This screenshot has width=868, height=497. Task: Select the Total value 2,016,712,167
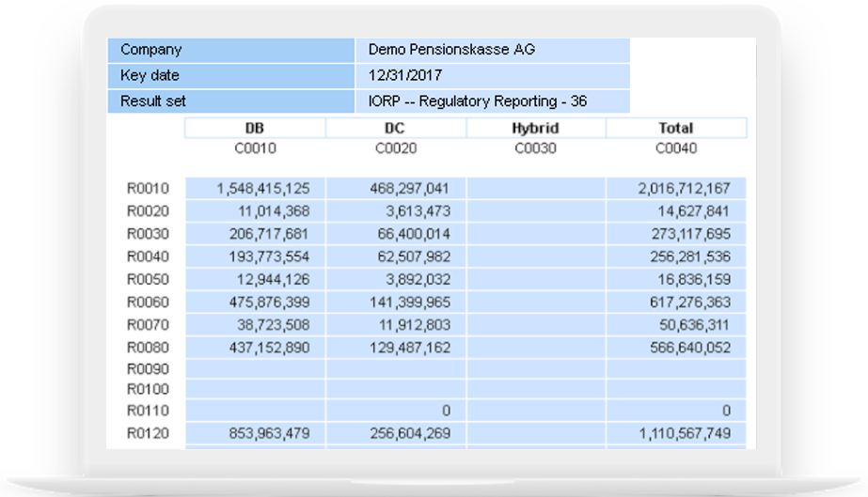click(676, 189)
